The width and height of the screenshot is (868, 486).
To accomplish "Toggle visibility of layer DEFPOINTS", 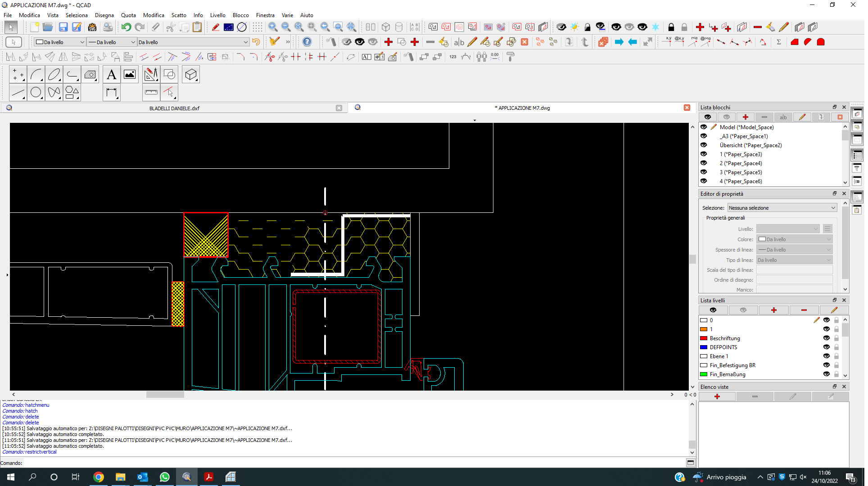I will click(826, 347).
